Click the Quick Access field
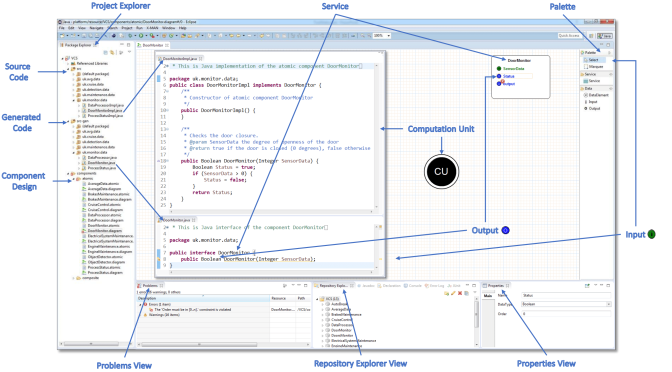This screenshot has width=672, height=372. coord(569,36)
